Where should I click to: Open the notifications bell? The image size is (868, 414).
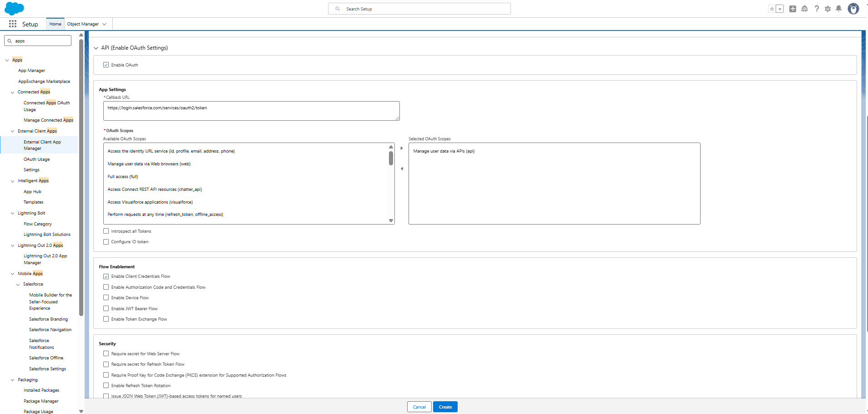838,9
